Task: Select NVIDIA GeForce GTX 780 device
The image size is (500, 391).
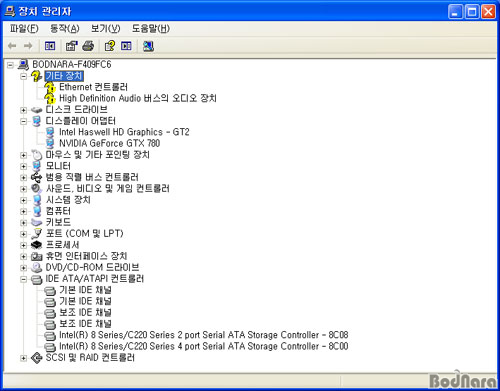Action: (109, 143)
